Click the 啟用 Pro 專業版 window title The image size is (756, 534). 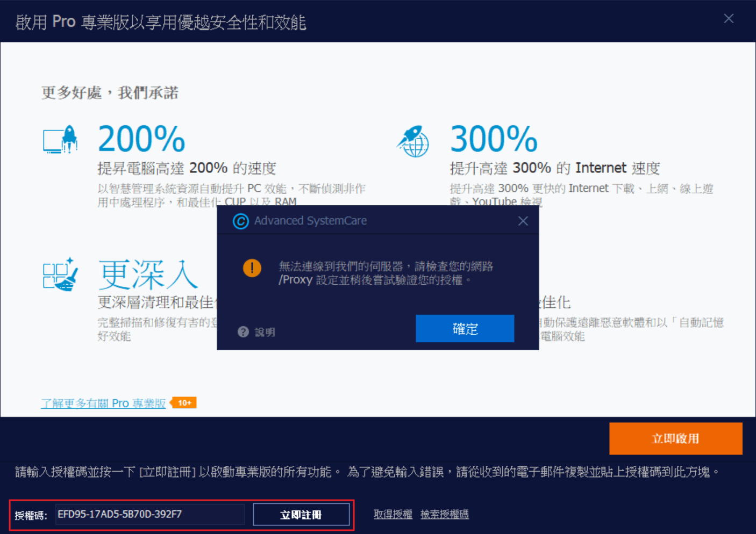click(x=161, y=22)
